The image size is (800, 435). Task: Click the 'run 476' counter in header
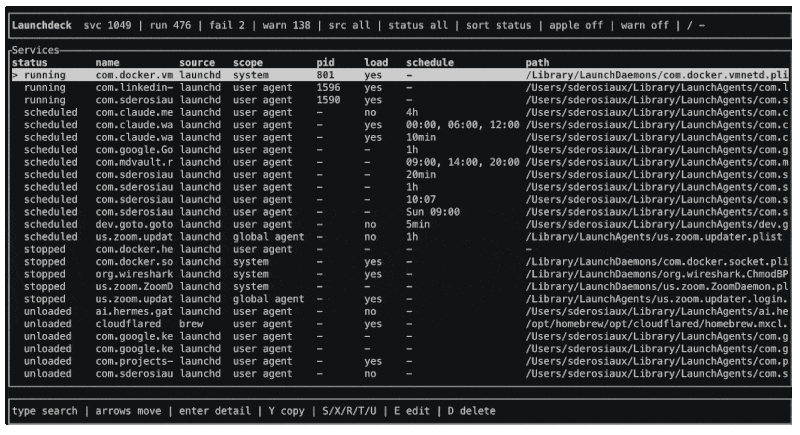click(x=170, y=25)
